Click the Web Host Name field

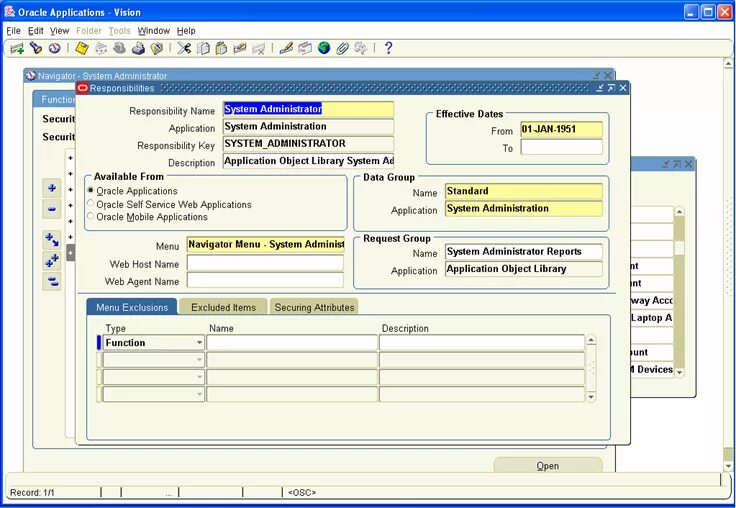[265, 263]
